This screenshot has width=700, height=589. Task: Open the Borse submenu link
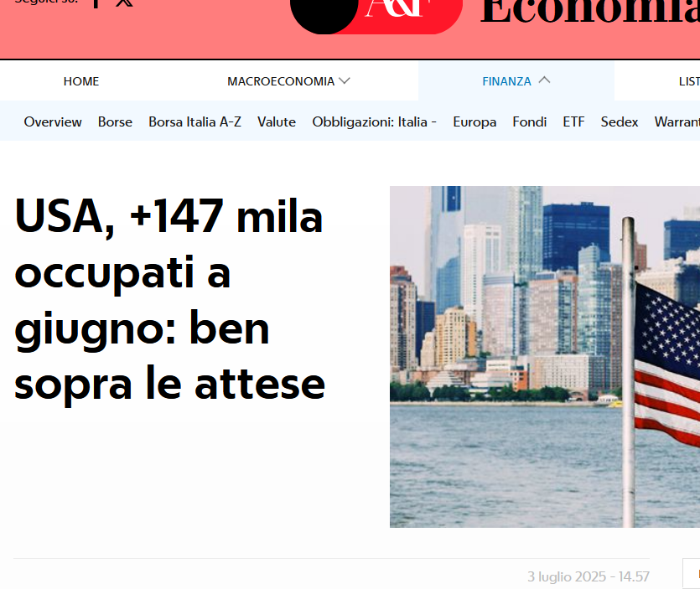click(115, 121)
